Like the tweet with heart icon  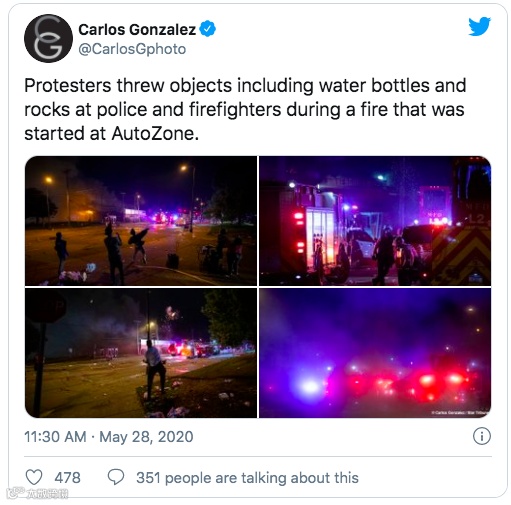[x=34, y=477]
